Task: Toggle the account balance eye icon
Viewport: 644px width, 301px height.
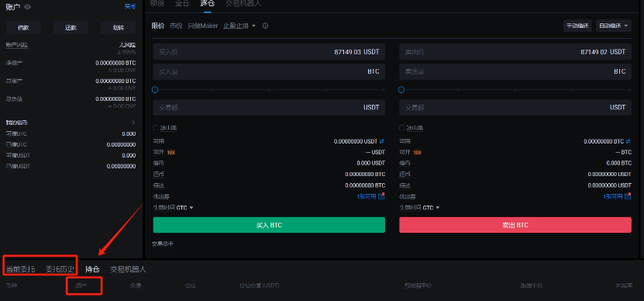Action: [28, 6]
